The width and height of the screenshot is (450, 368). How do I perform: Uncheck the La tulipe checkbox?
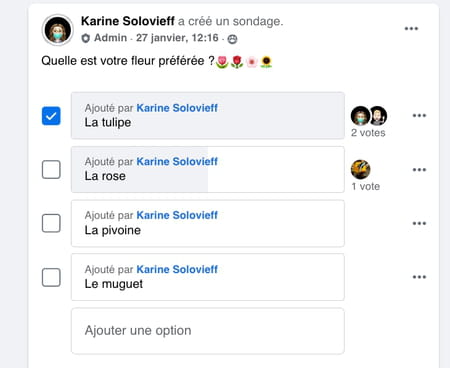pos(51,116)
